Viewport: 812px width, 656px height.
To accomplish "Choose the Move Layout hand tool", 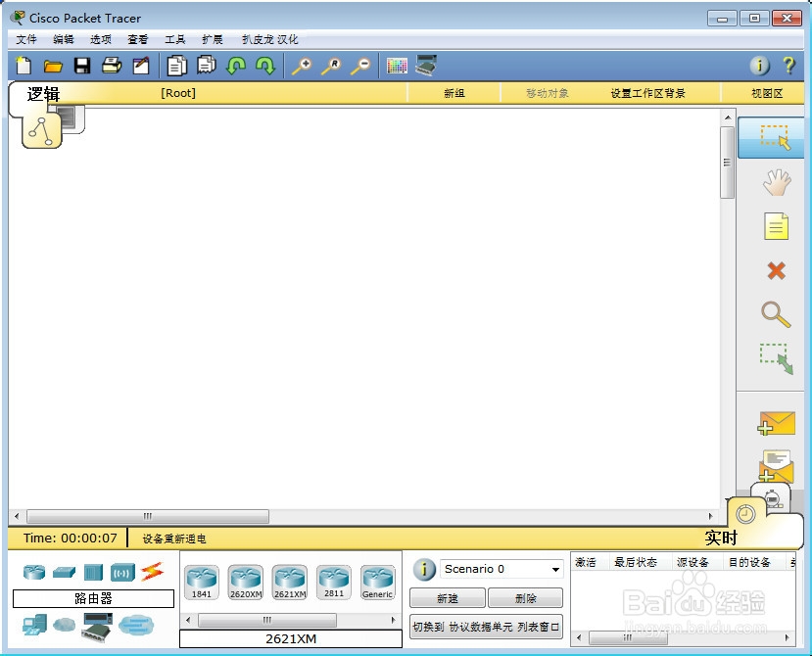I will 777,182.
